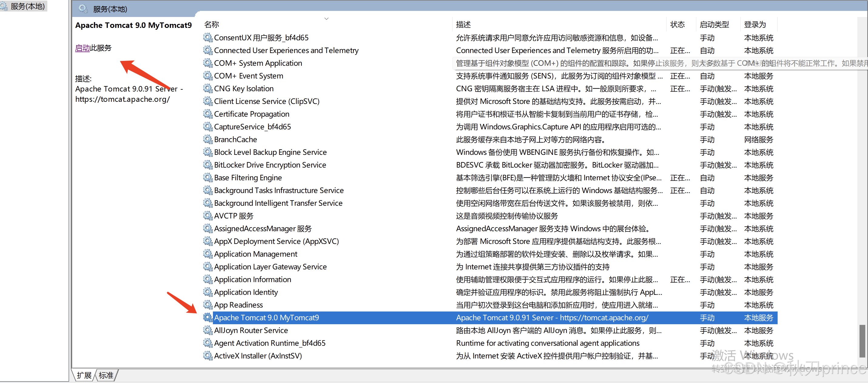Click the 启动 link to start Tomcat
The width and height of the screenshot is (868, 383).
82,48
